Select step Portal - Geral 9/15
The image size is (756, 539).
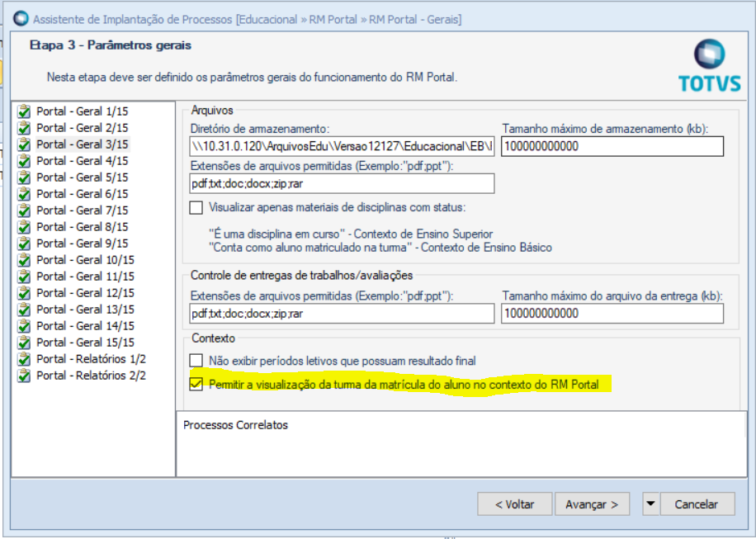pos(83,243)
